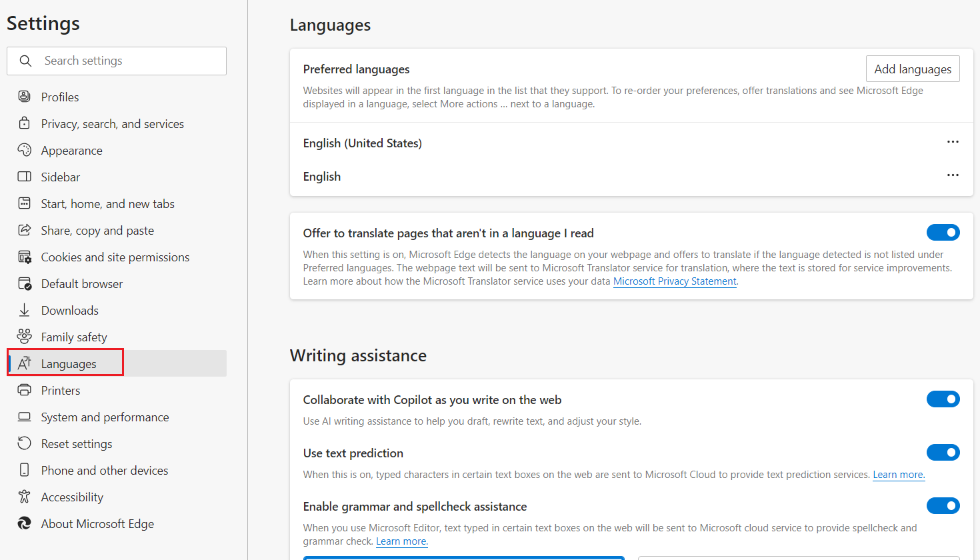The width and height of the screenshot is (980, 560).
Task: Click the Profiles icon in sidebar
Action: [x=25, y=97]
